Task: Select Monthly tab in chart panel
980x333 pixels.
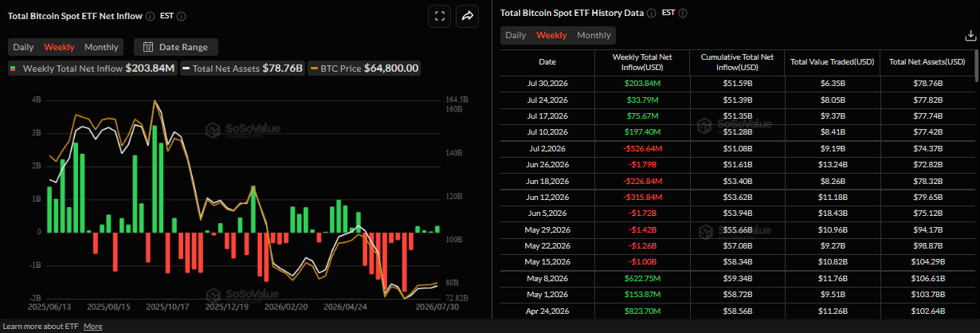Action: click(x=101, y=47)
